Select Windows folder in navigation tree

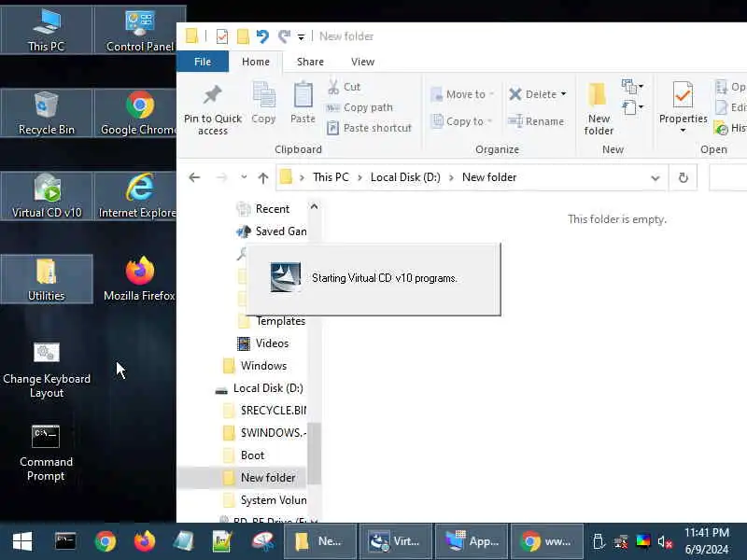coord(255,366)
